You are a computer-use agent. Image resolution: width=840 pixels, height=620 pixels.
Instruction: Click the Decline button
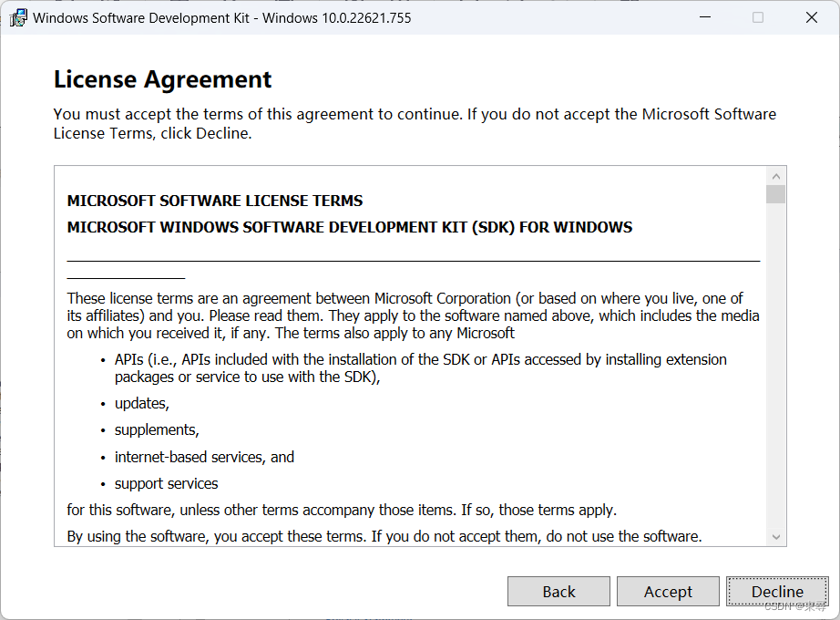pyautogui.click(x=777, y=591)
